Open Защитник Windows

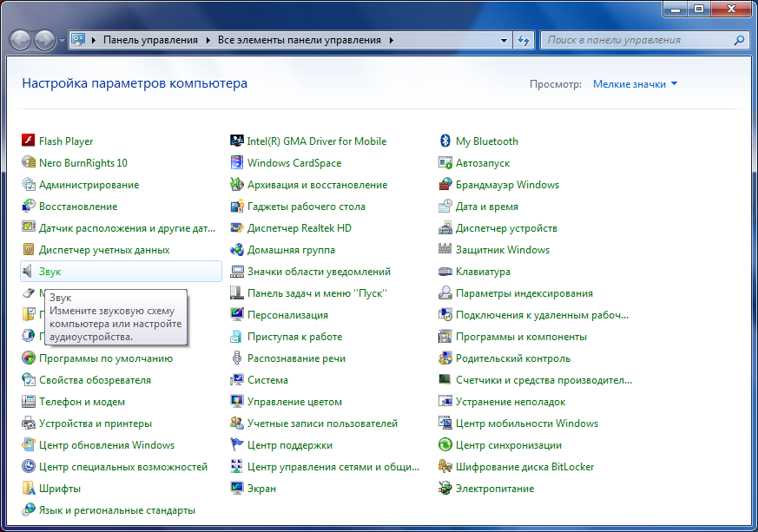pos(503,250)
